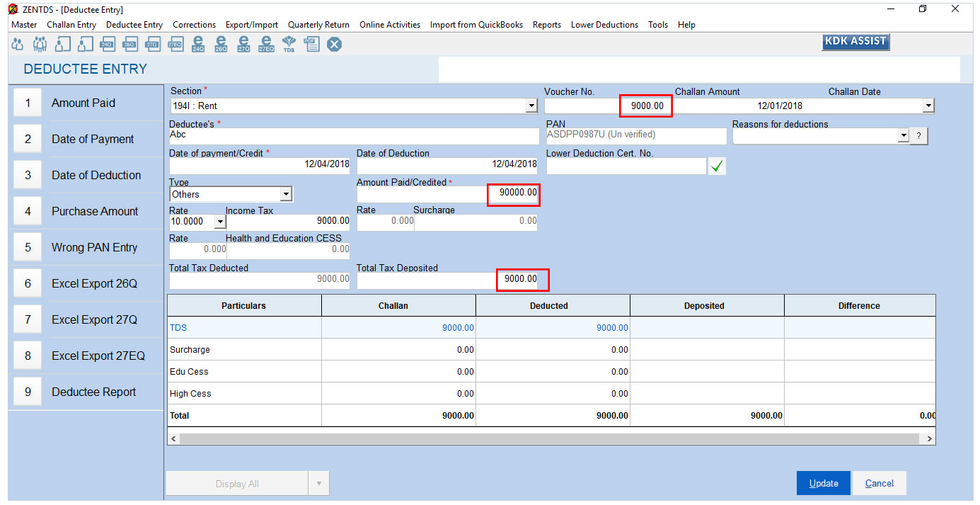980x505 pixels.
Task: Click the TDS logo toolbar icon
Action: tap(289, 44)
